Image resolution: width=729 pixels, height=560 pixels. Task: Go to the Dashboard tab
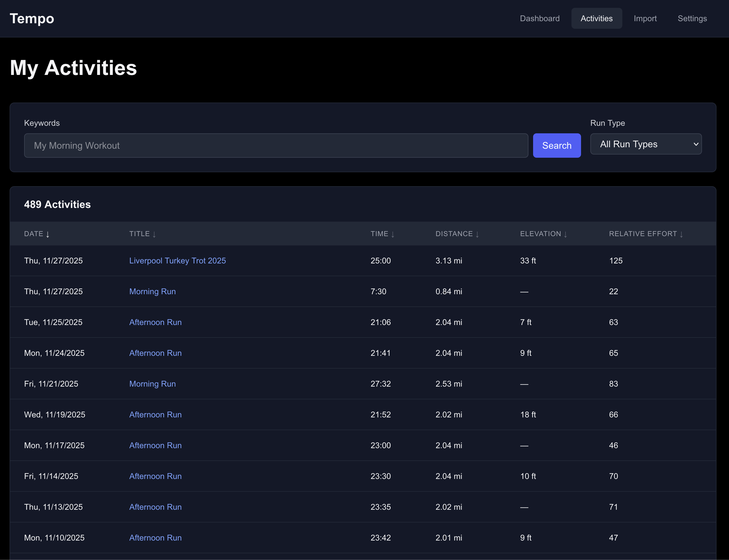(x=539, y=18)
